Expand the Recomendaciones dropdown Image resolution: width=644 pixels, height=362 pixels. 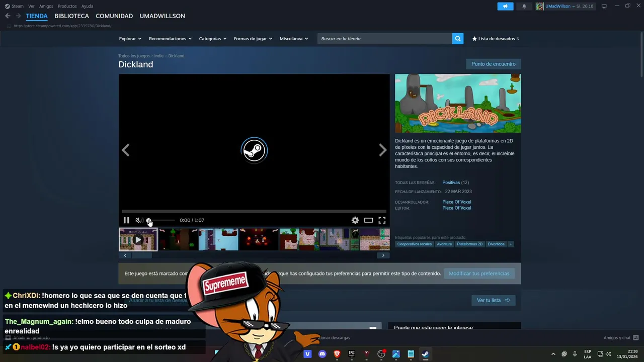pyautogui.click(x=170, y=39)
